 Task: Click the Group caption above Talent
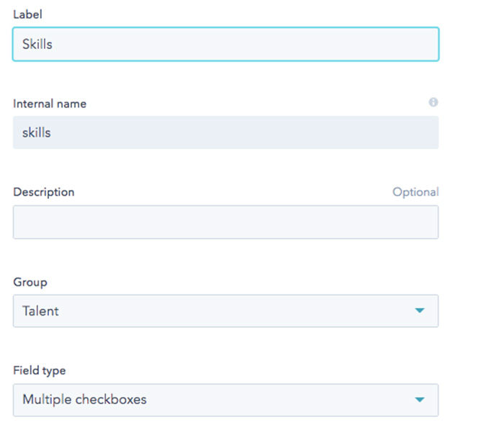pyautogui.click(x=30, y=282)
